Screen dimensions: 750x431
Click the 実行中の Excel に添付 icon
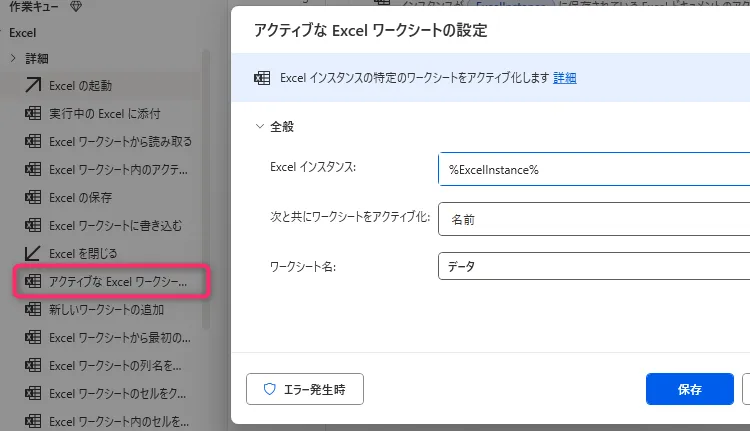tap(32, 113)
